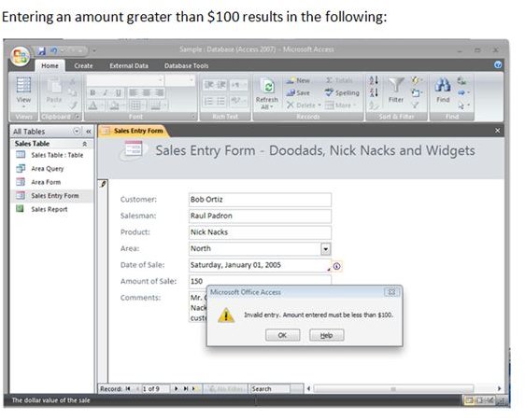Viewport: 525px width, 420px height.
Task: Open the External Data ribbon tab
Action: click(x=129, y=65)
